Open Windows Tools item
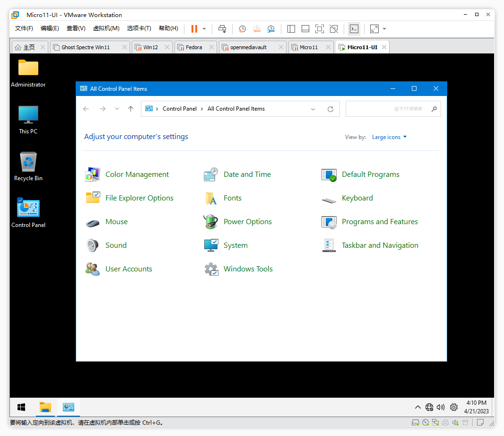The height and width of the screenshot is (436, 504). (x=248, y=269)
